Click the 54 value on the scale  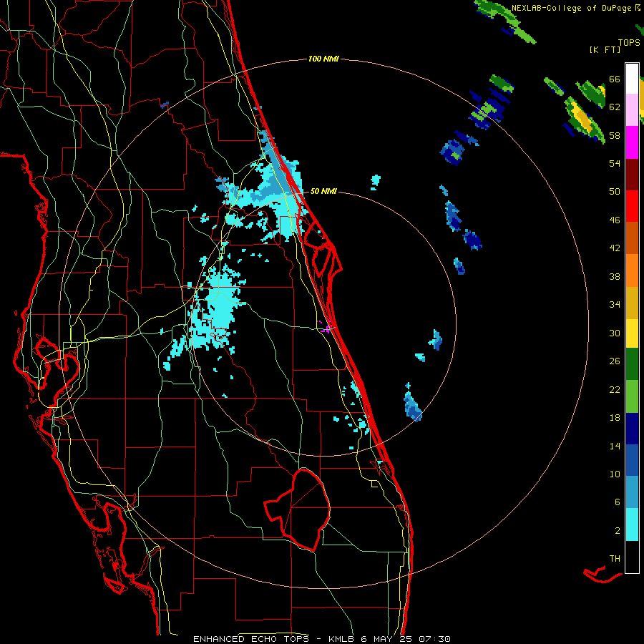pyautogui.click(x=615, y=163)
